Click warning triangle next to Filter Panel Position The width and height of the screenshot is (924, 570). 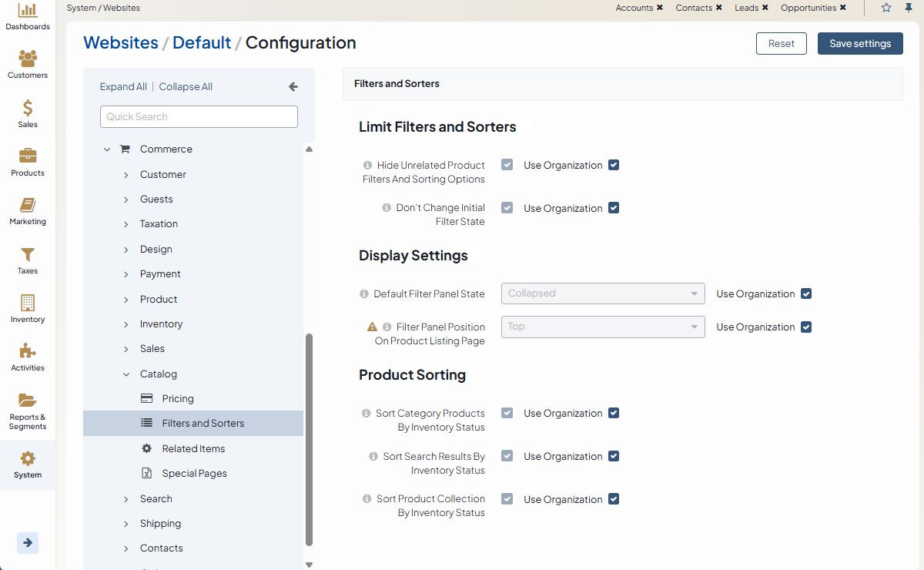tap(373, 327)
